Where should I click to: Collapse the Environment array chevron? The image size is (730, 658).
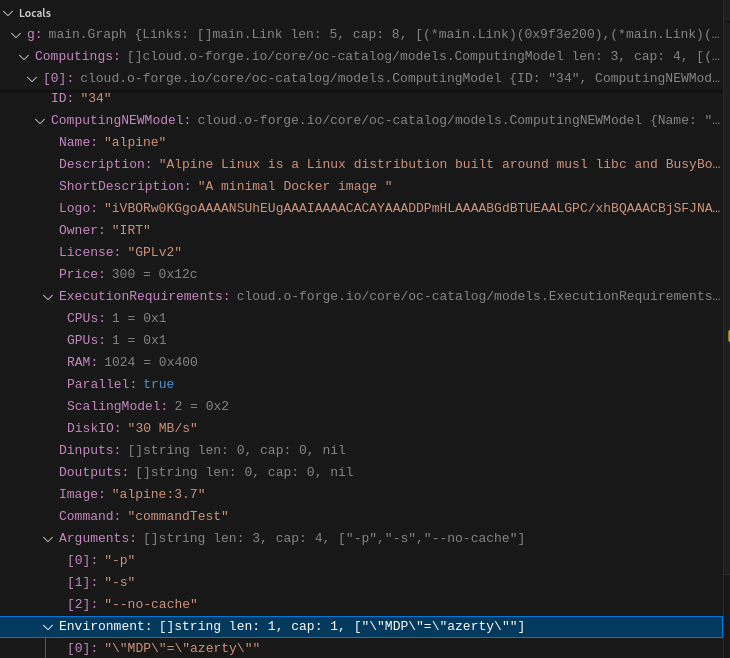(x=48, y=626)
